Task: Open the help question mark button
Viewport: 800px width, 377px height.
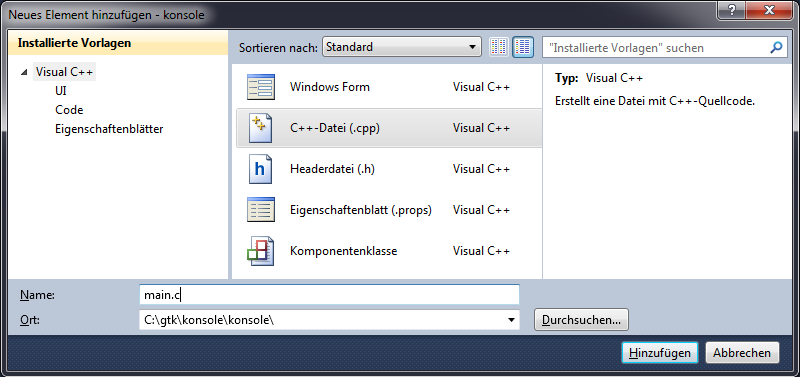Action: tap(733, 10)
